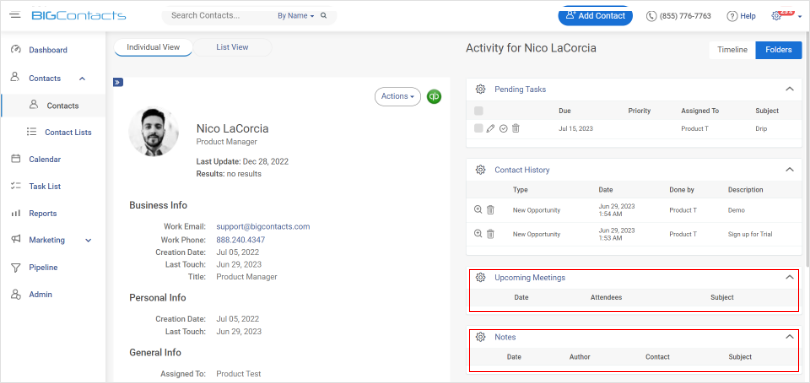Click the Author column header in Notes

point(580,357)
